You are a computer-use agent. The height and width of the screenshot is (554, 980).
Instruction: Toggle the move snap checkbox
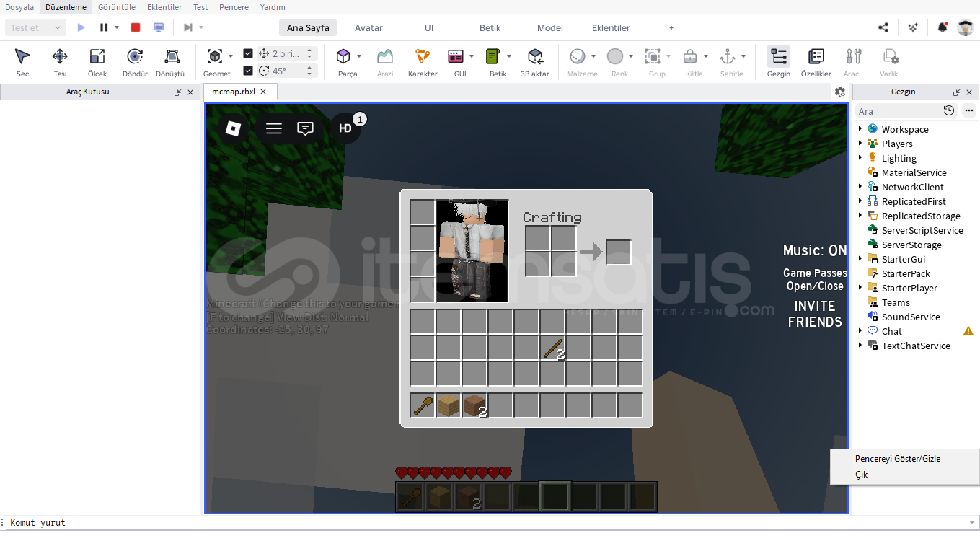[x=248, y=53]
